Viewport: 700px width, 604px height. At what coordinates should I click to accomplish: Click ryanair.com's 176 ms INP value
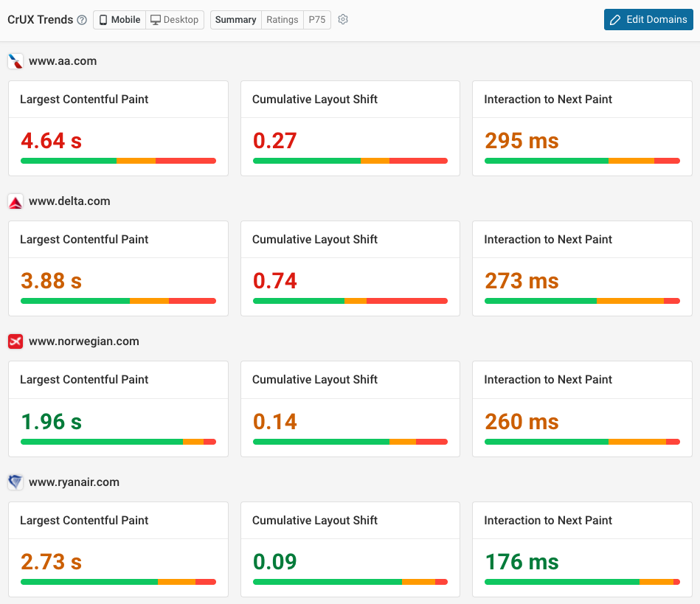pos(521,562)
